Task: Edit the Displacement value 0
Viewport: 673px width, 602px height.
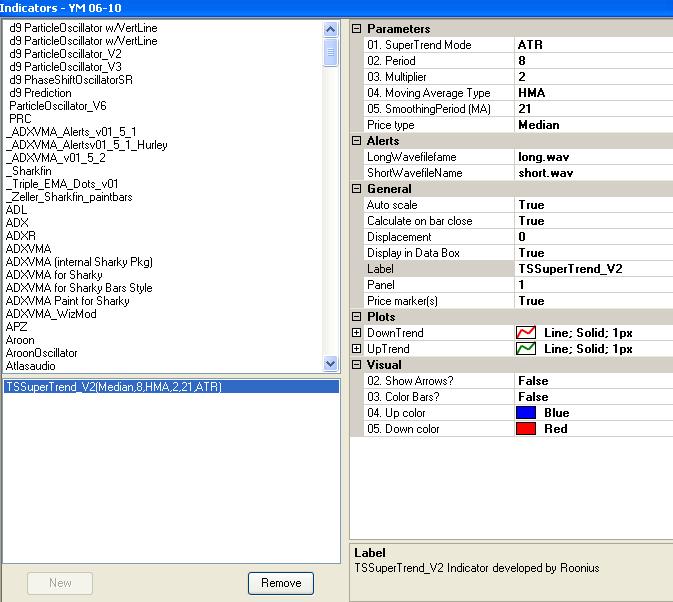Action: point(594,237)
